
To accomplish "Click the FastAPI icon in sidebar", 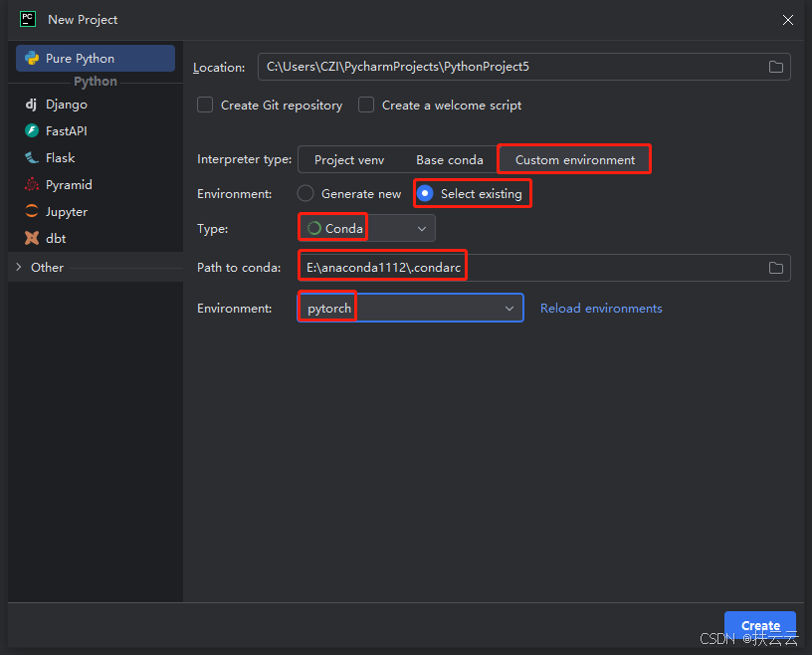I will click(x=32, y=130).
